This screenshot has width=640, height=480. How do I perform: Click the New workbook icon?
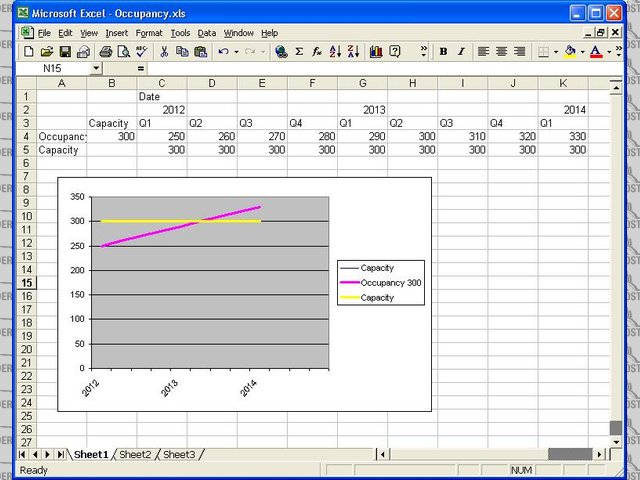coord(28,51)
